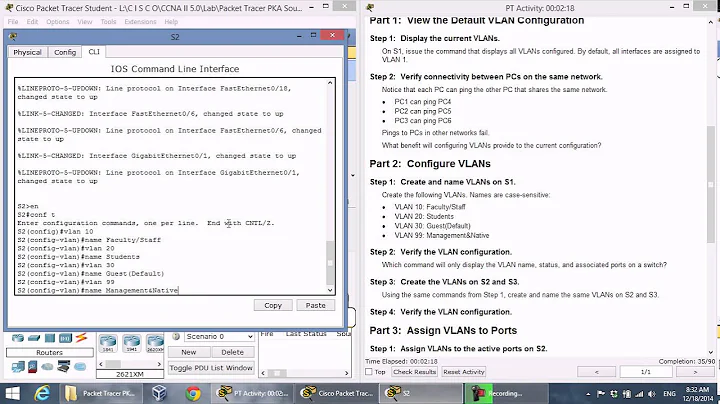This screenshot has height=404, width=720.
Task: Open VirtualBox cube icon in taskbar
Action: pyautogui.click(x=159, y=393)
